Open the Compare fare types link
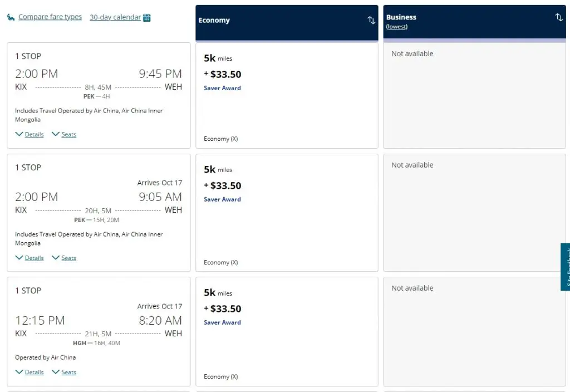This screenshot has width=570, height=392. (50, 17)
